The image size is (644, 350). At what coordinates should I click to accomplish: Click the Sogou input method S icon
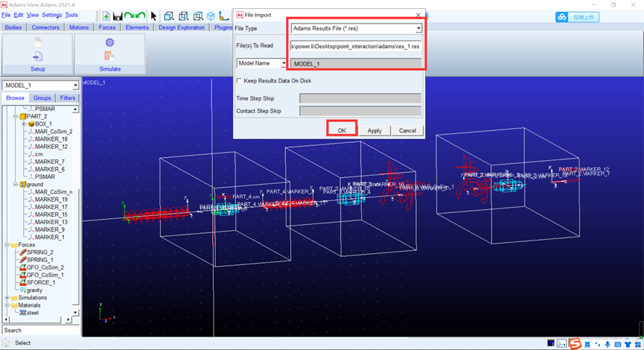576,343
